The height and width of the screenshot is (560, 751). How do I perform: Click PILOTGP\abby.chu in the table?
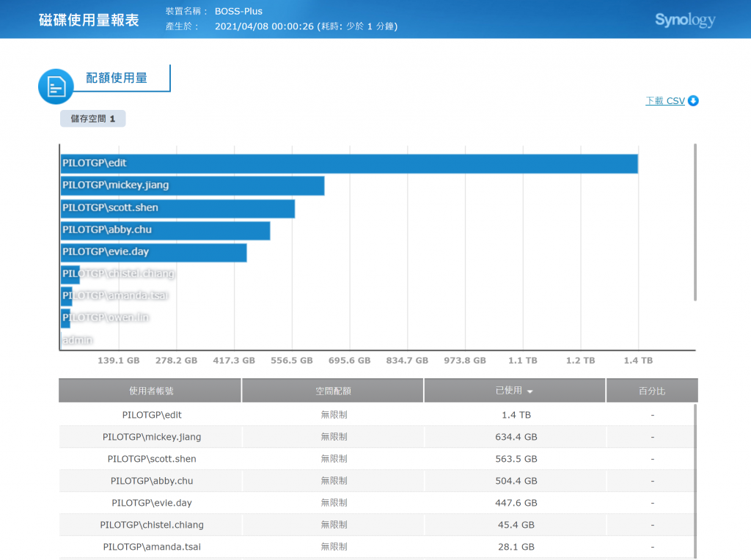[x=152, y=481]
